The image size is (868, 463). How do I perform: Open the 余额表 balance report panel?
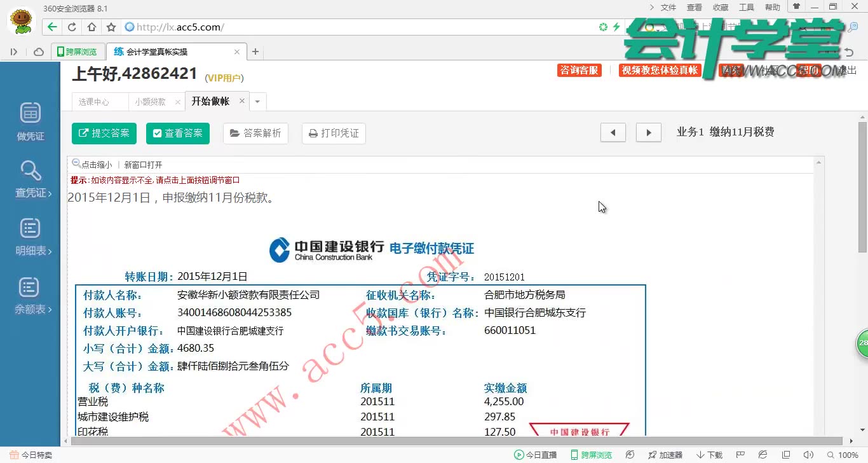[x=29, y=294]
